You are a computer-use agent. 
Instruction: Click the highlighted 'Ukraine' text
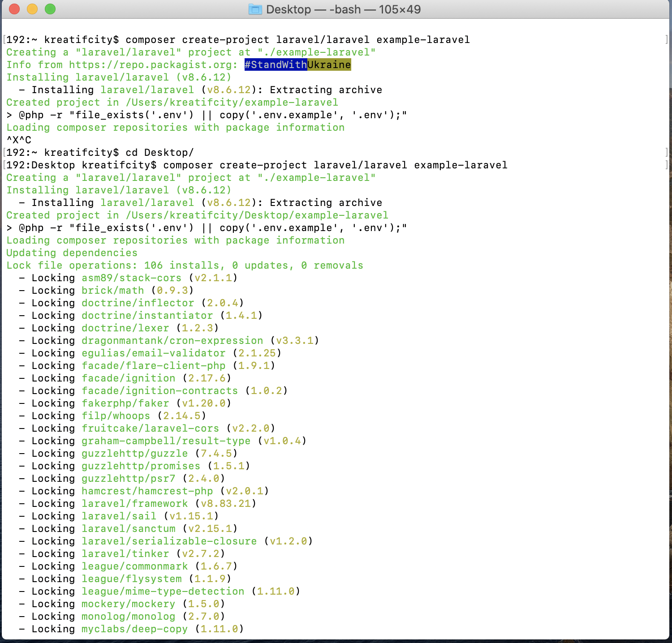tap(329, 65)
